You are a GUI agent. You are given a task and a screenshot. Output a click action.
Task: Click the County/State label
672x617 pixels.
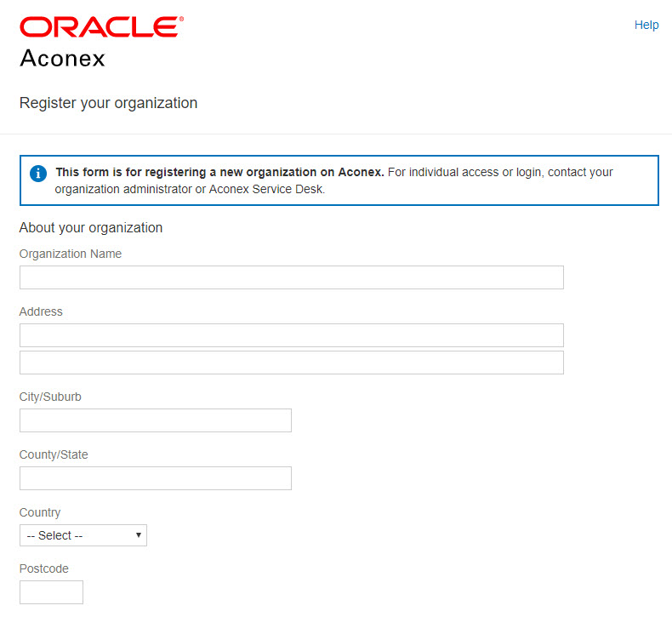coord(54,454)
